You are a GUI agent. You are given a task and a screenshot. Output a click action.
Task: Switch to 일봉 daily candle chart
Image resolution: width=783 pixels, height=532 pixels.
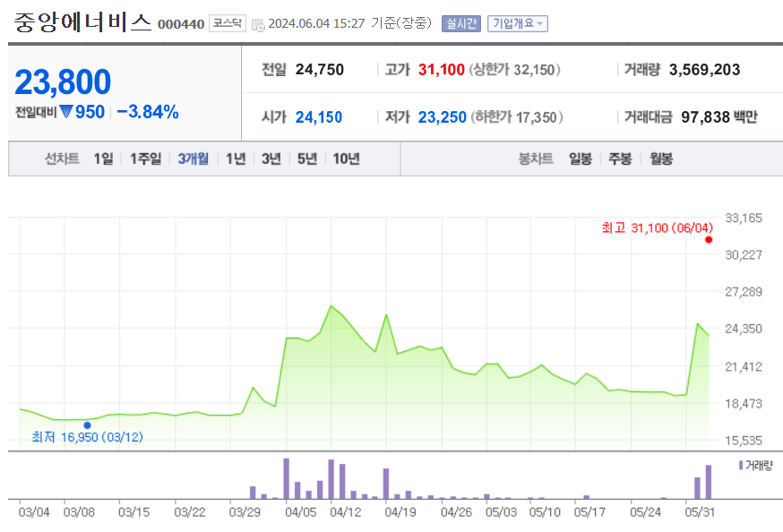(581, 159)
